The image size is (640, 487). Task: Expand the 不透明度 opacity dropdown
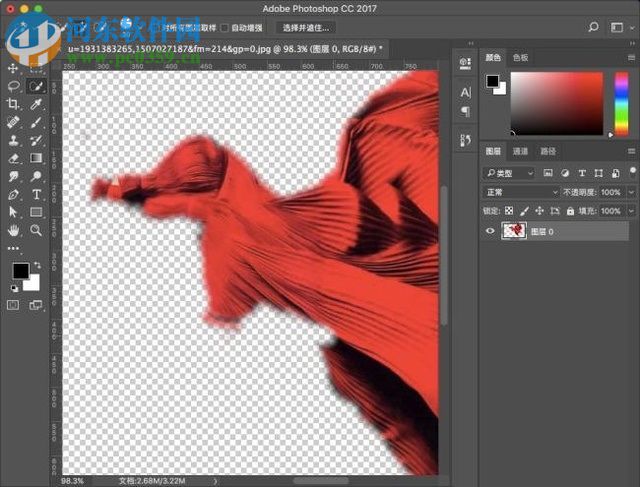pos(630,192)
